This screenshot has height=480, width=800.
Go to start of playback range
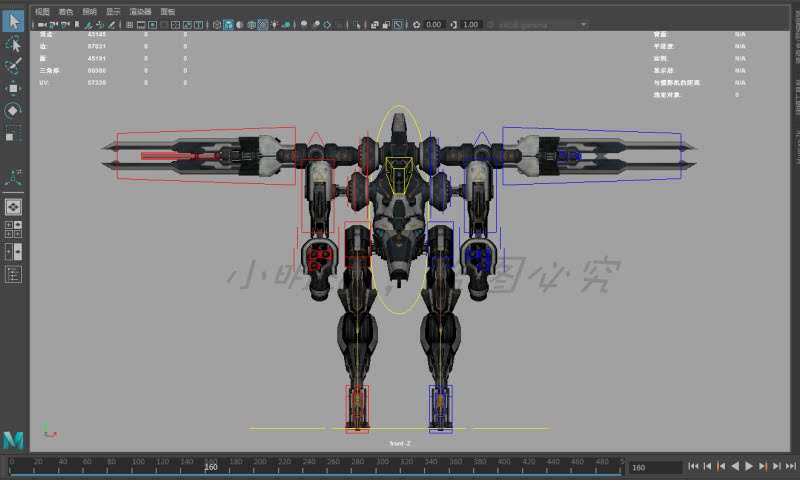(x=693, y=466)
